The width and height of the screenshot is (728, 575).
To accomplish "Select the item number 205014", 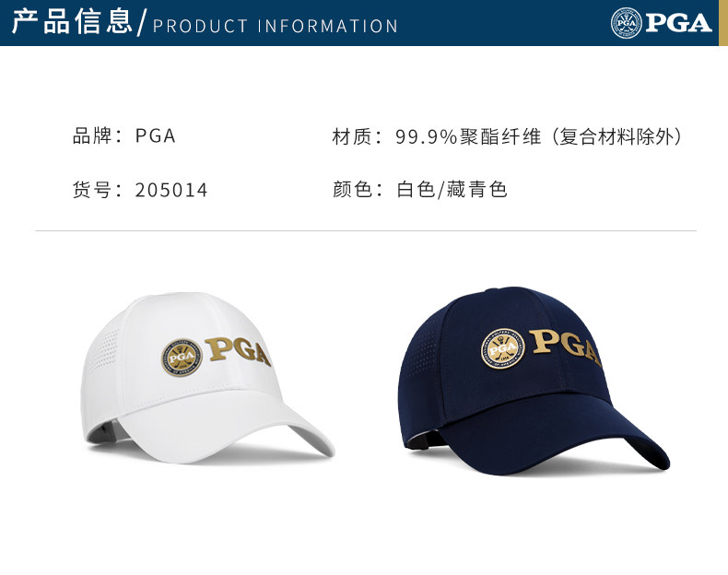I will [170, 190].
